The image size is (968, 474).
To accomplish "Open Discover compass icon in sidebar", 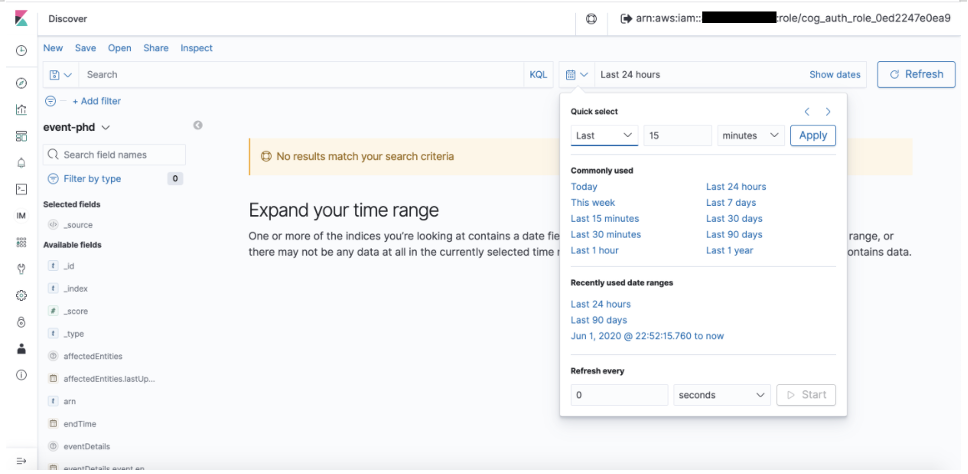I will click(21, 83).
